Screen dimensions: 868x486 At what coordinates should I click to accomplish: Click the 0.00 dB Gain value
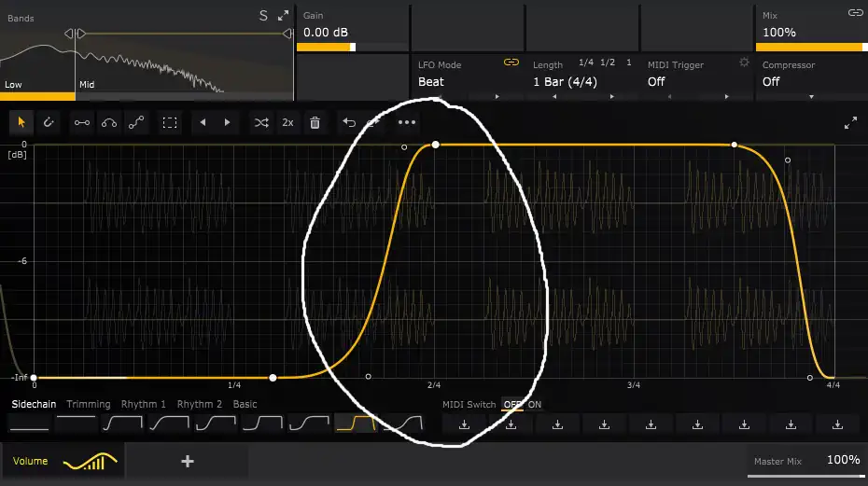(x=326, y=33)
